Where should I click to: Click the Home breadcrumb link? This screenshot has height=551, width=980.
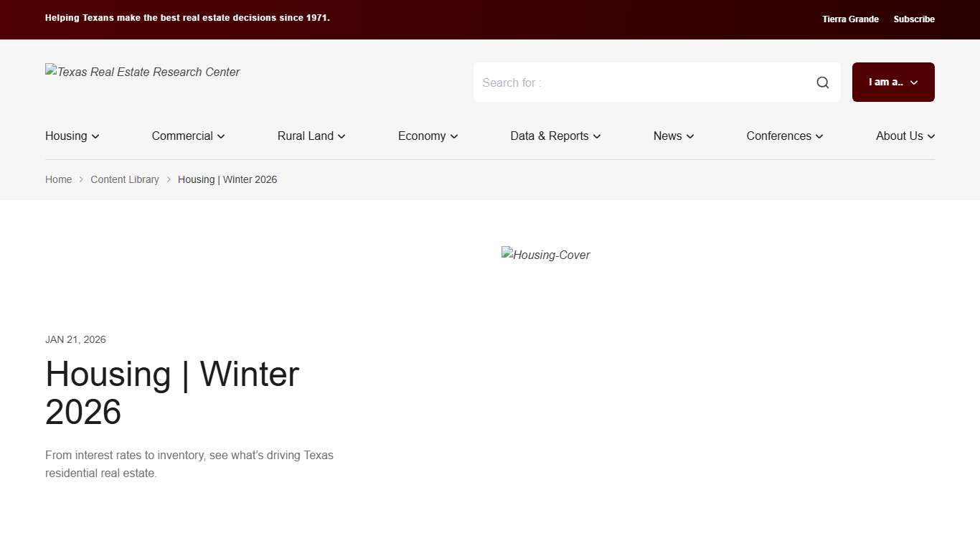(x=58, y=179)
